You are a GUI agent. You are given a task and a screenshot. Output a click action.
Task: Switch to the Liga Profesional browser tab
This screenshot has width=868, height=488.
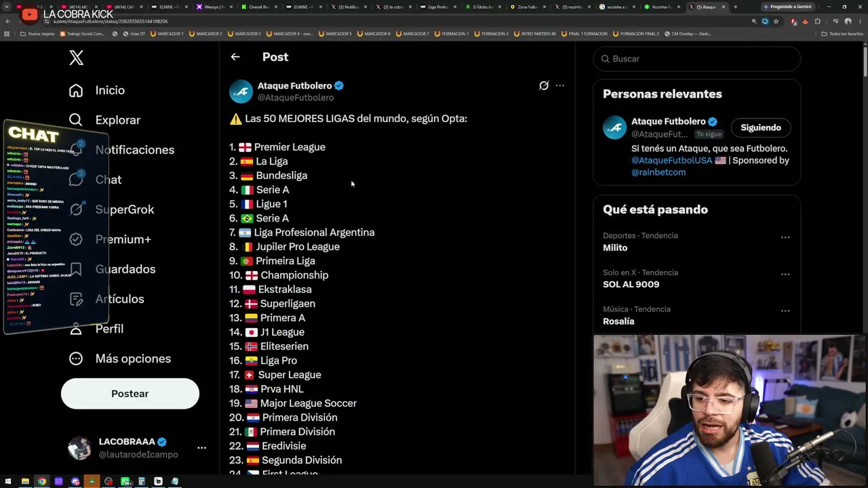coord(437,7)
